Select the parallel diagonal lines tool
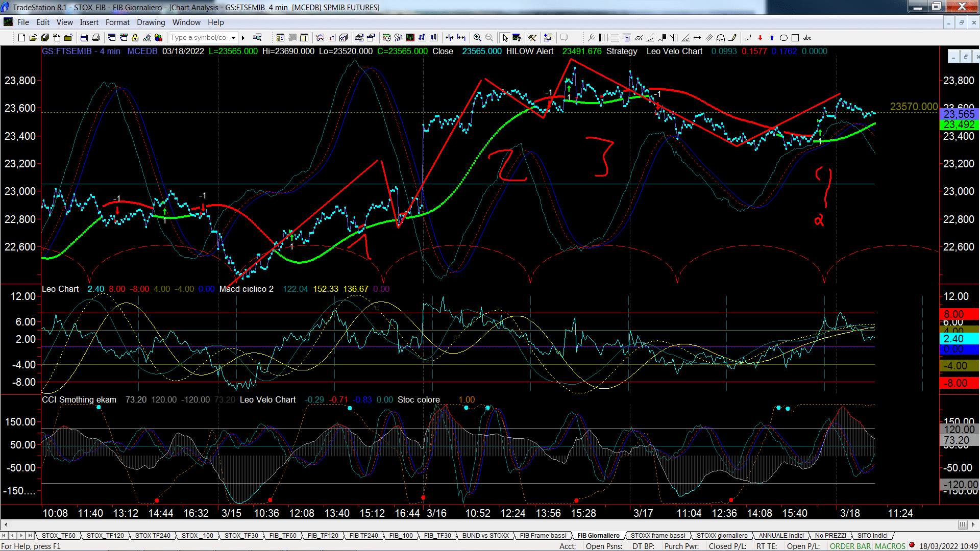Image resolution: width=980 pixels, height=551 pixels. click(x=709, y=38)
